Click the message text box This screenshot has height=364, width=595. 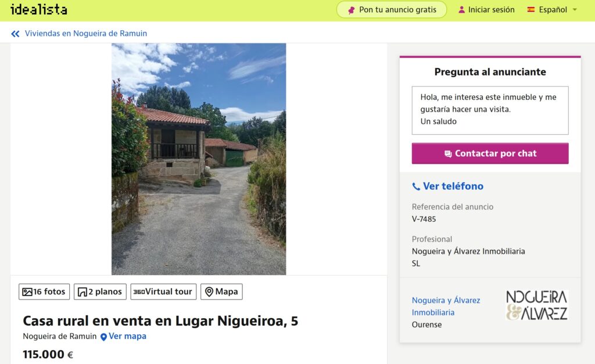pos(490,110)
